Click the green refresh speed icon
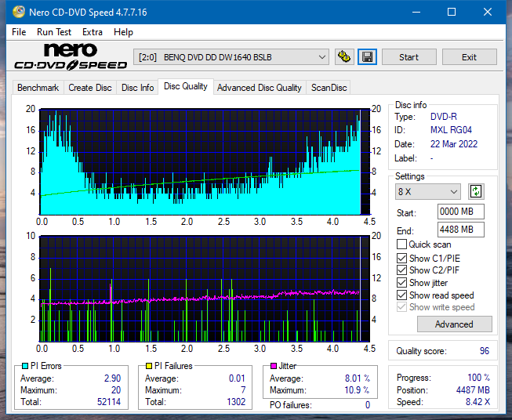The image size is (512, 420). pos(476,191)
